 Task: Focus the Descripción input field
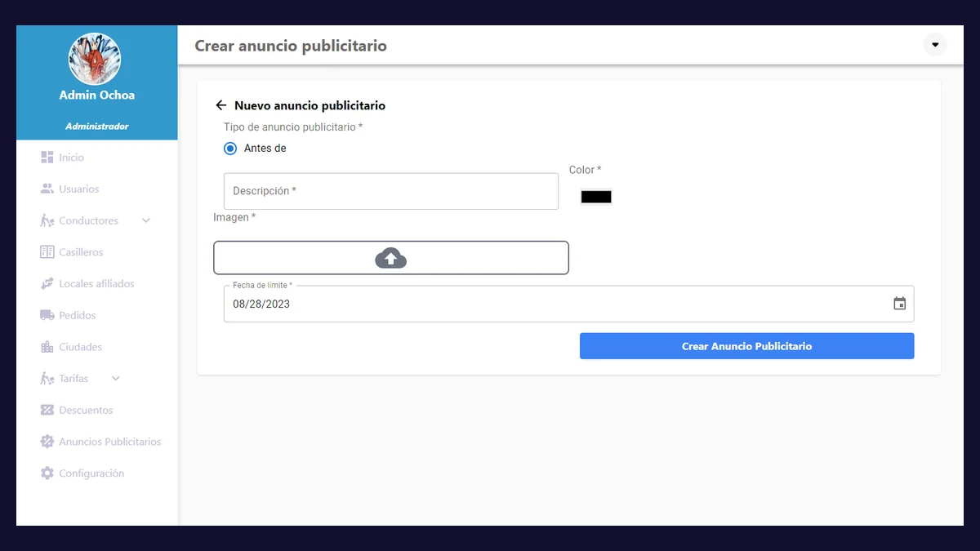point(391,191)
